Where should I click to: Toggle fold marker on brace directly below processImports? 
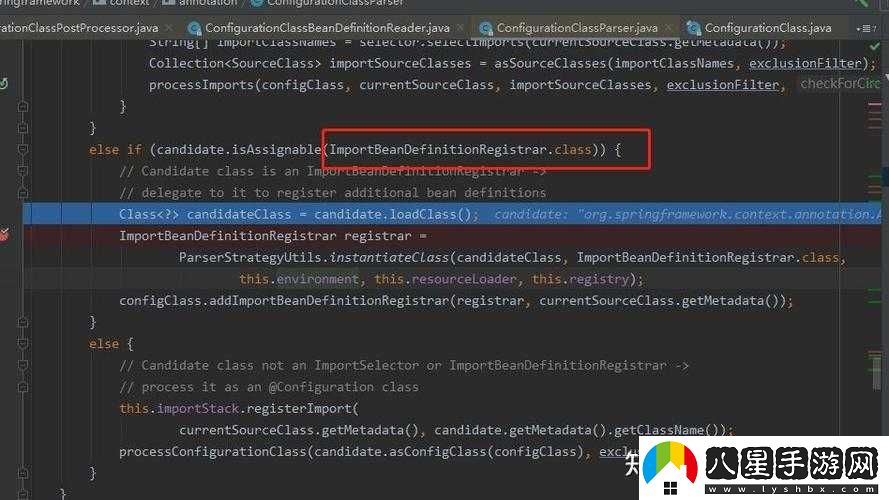click(23, 107)
